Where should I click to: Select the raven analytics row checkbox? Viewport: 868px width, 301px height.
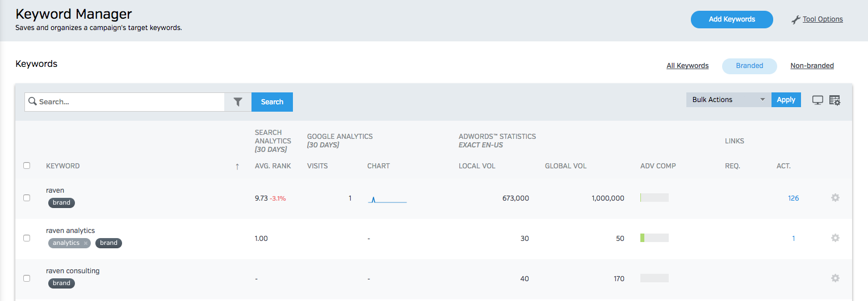coord(27,238)
